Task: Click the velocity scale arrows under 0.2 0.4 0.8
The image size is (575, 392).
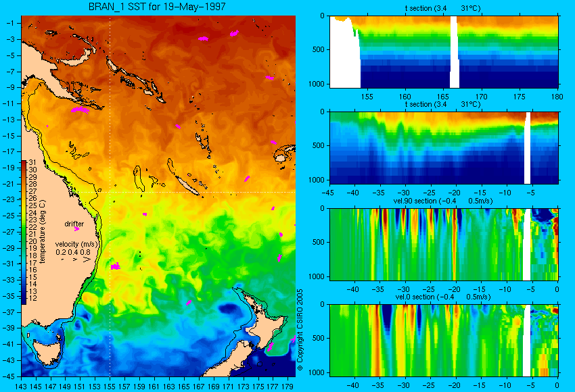Action: coord(76,260)
